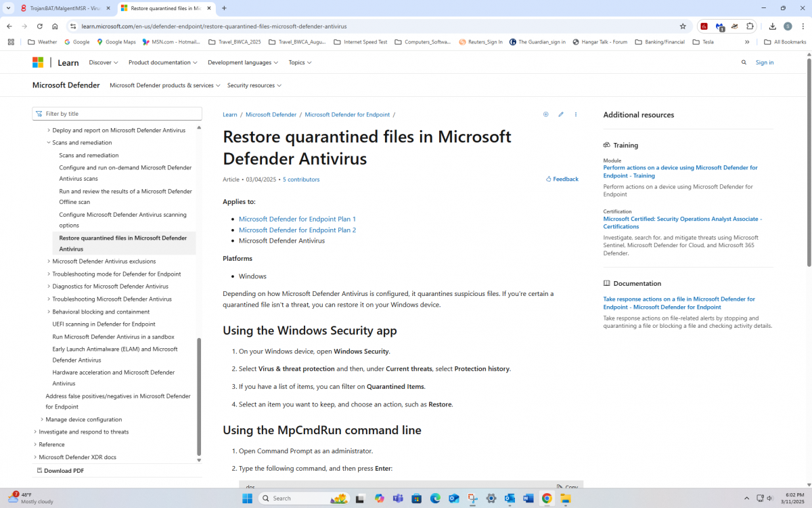View the 5 contributors link
Screen dimensions: 812x508
(x=301, y=179)
